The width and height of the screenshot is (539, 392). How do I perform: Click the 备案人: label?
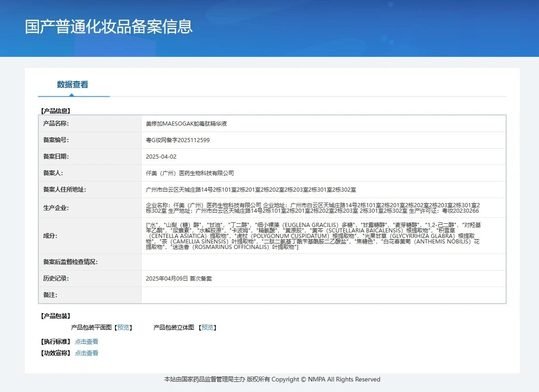[53, 173]
